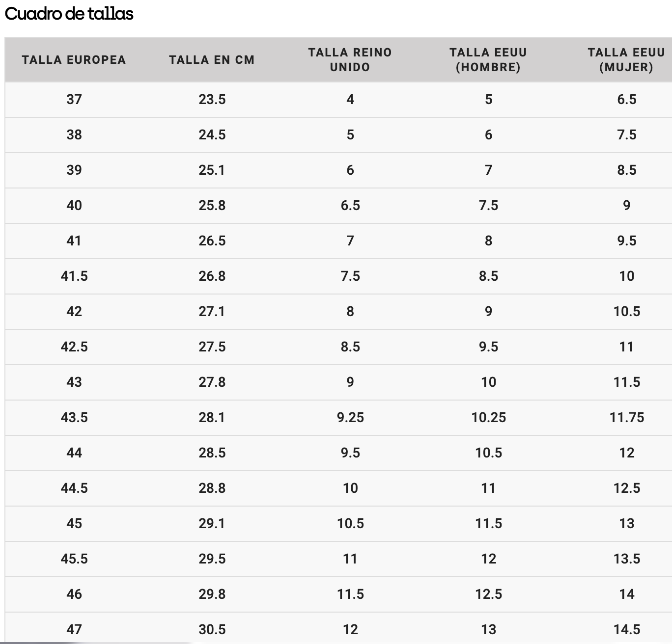672x644 pixels.
Task: Click the 30.5 cm cell
Action: pyautogui.click(x=212, y=629)
